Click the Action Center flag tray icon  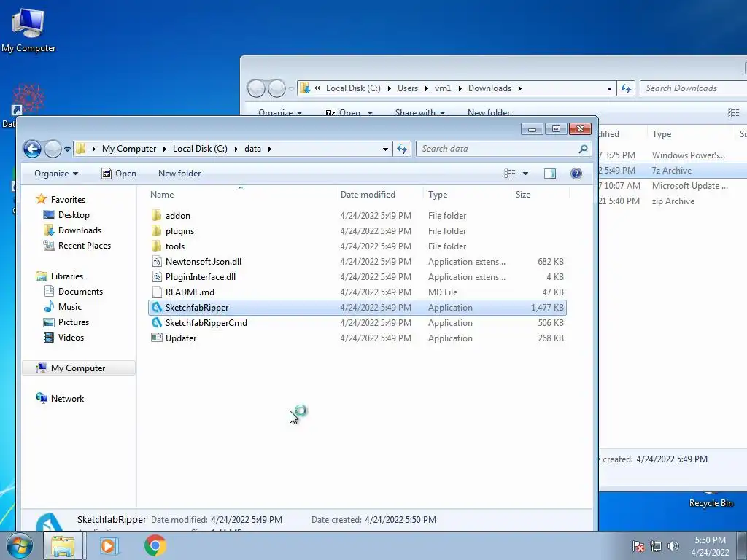[x=638, y=546]
